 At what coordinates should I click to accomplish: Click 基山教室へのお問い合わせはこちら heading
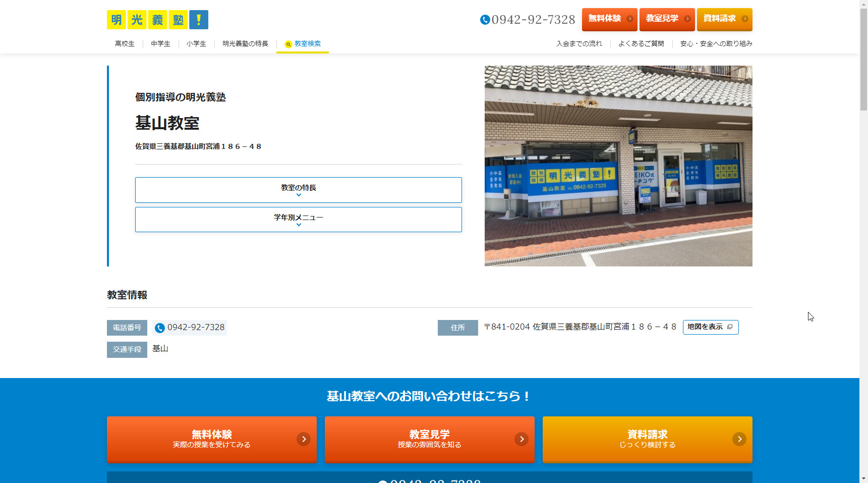pos(430,396)
